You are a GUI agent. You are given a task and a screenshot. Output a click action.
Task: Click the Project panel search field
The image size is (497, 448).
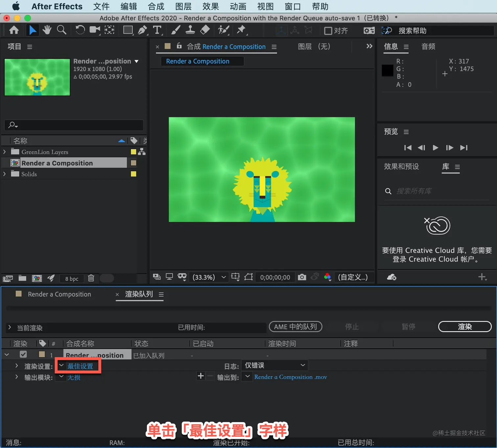coord(74,125)
